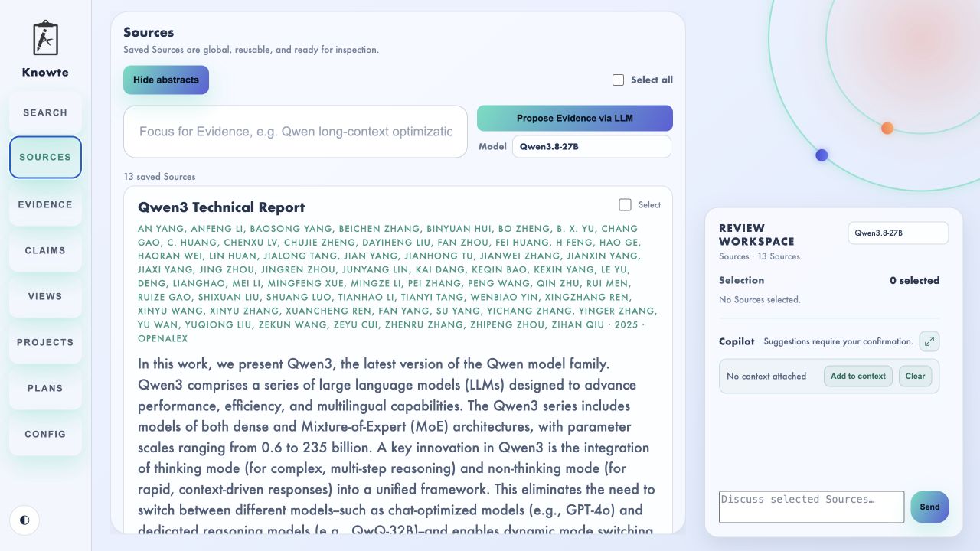Viewport: 980px width, 551px height.
Task: Click the 'No context attached' label
Action: point(766,376)
